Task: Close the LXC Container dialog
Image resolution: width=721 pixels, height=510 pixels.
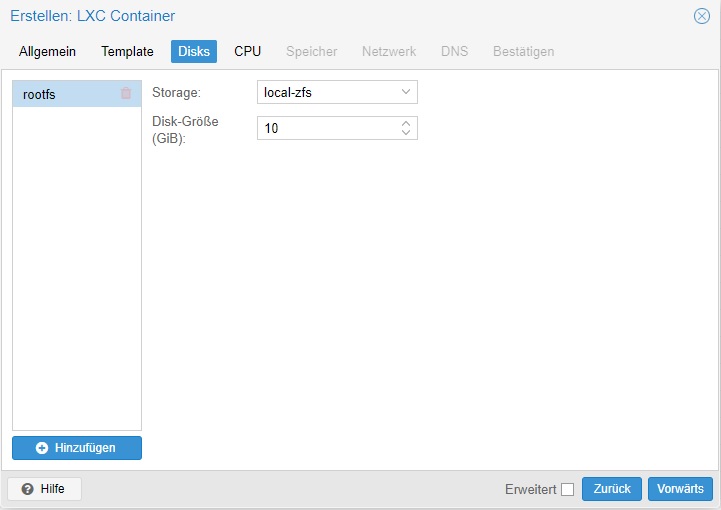Action: pyautogui.click(x=701, y=16)
